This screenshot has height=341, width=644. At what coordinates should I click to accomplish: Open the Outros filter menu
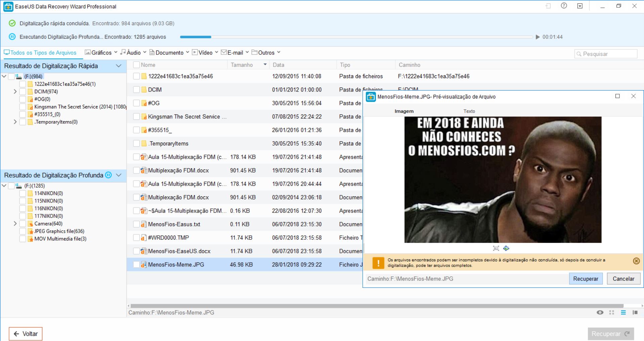(266, 52)
